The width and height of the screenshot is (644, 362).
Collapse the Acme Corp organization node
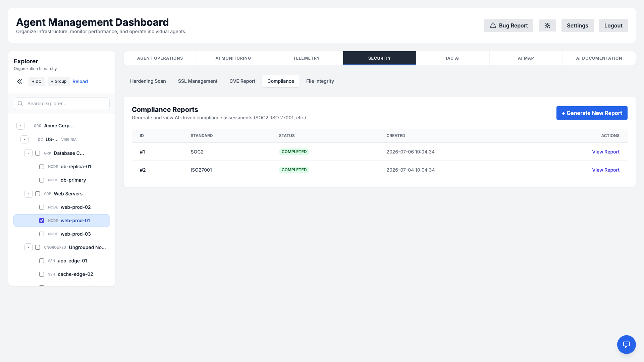click(20, 126)
